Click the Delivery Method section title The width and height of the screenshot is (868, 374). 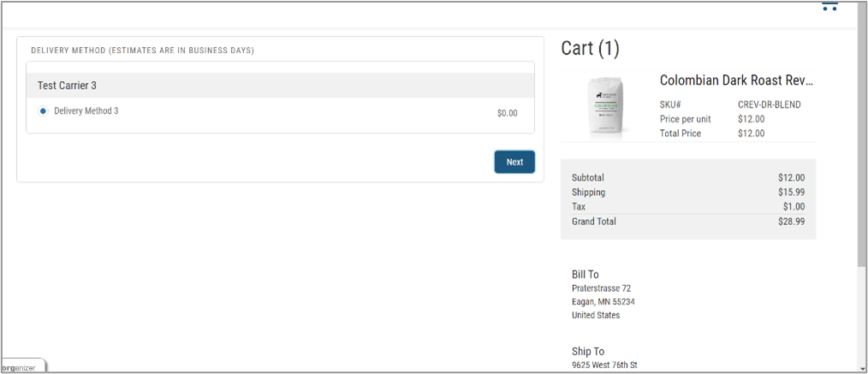point(142,50)
